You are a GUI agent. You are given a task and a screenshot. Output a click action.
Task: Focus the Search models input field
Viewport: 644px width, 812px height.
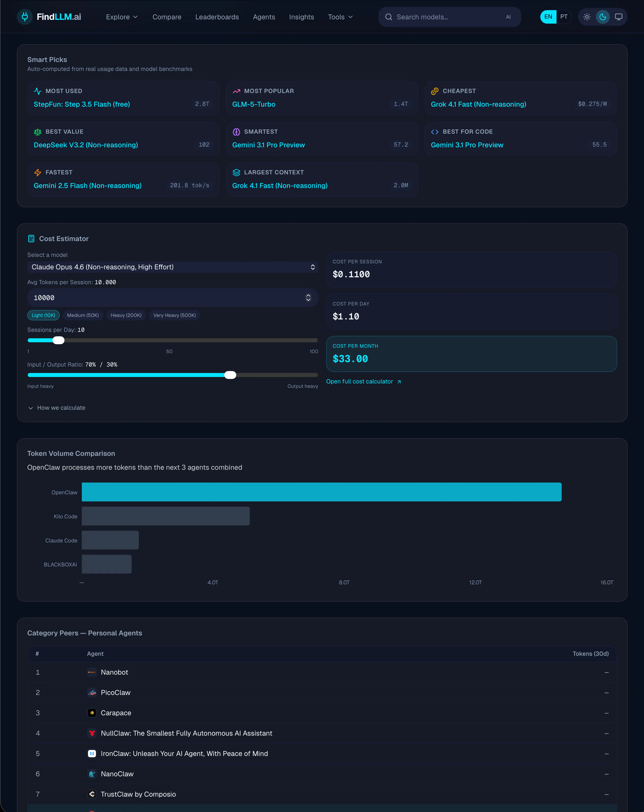[450, 17]
